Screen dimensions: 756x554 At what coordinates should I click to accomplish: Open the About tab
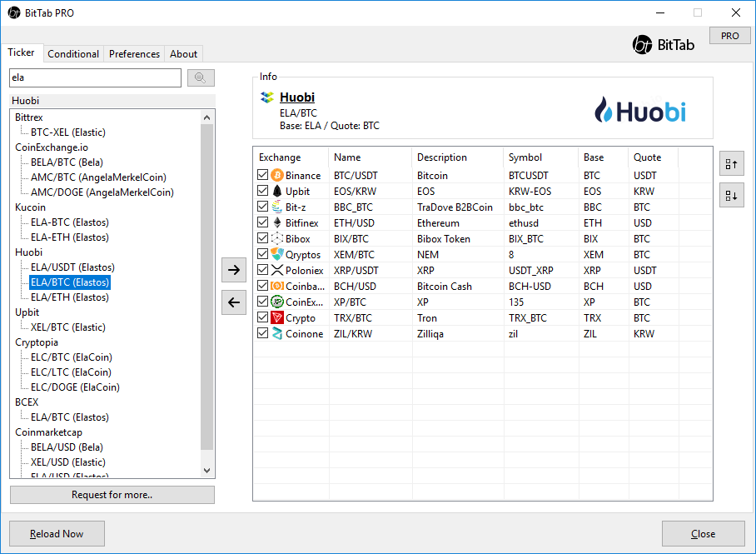[183, 54]
